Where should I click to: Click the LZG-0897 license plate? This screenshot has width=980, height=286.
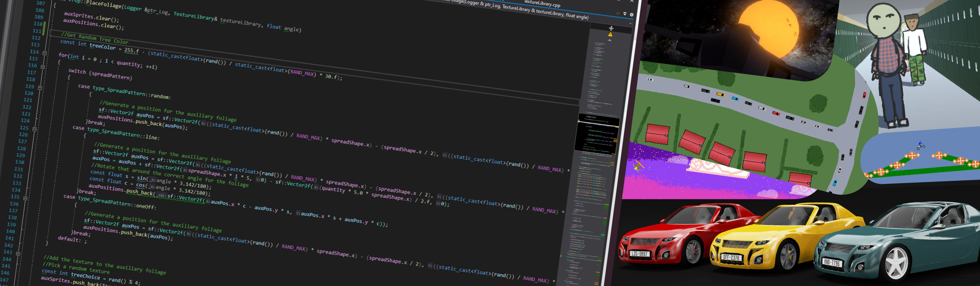pos(640,254)
